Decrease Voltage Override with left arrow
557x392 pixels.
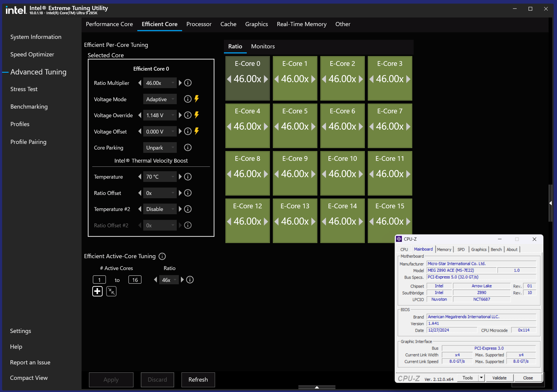[140, 115]
